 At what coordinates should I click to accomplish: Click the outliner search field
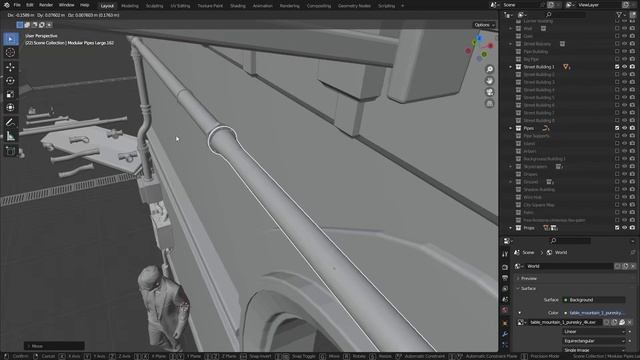click(565, 15)
